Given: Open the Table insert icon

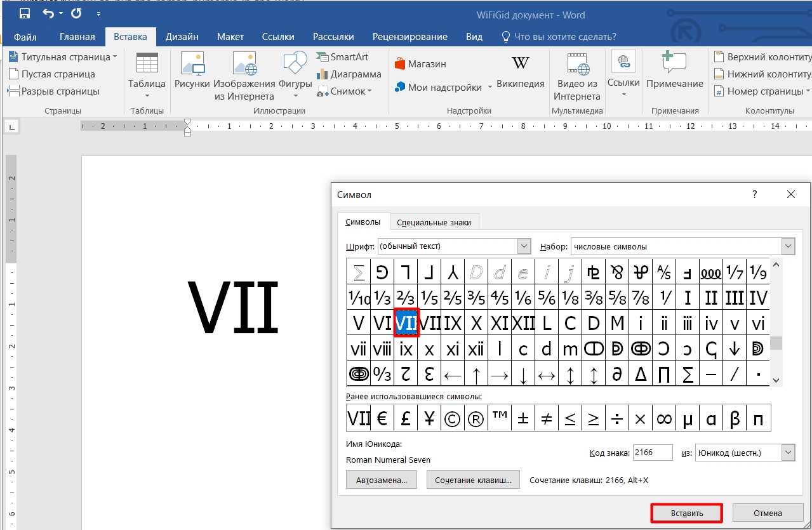Looking at the screenshot, I should [x=147, y=65].
